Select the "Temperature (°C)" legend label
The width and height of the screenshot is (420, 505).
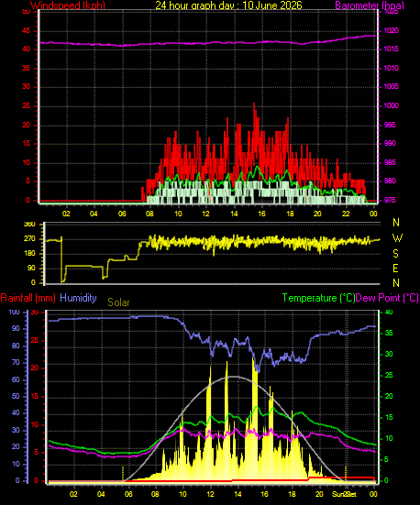318,298
